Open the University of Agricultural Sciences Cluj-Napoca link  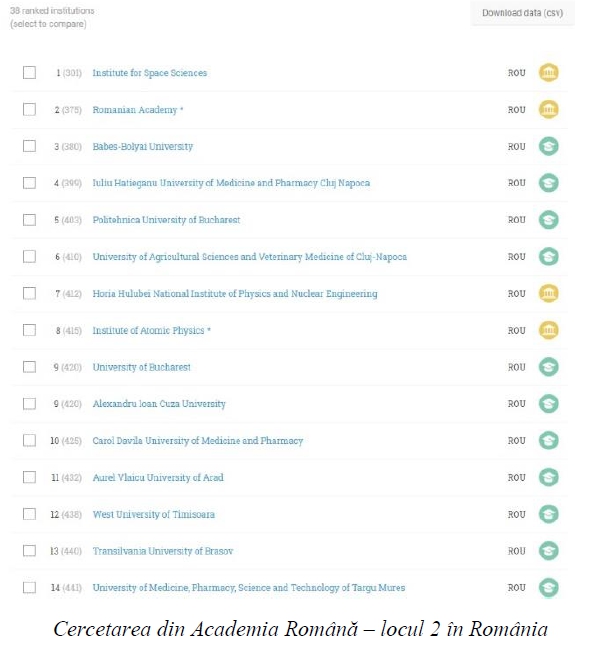[x=250, y=257]
